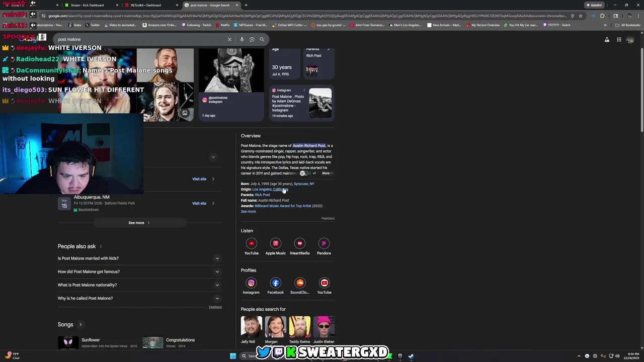Viewport: 644px width, 362px height.
Task: Open YouTube in the Listen section
Action: point(251,246)
